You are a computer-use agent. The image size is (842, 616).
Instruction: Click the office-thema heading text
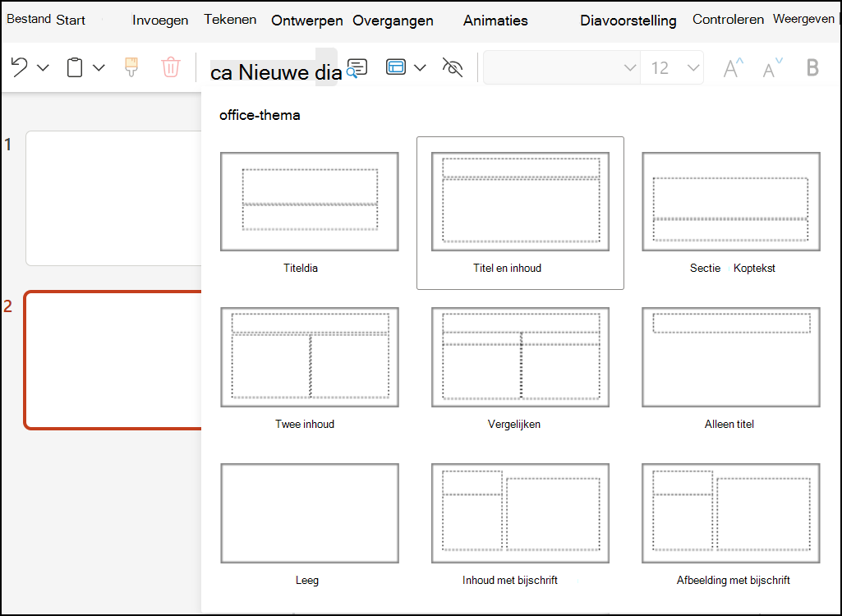coord(260,115)
